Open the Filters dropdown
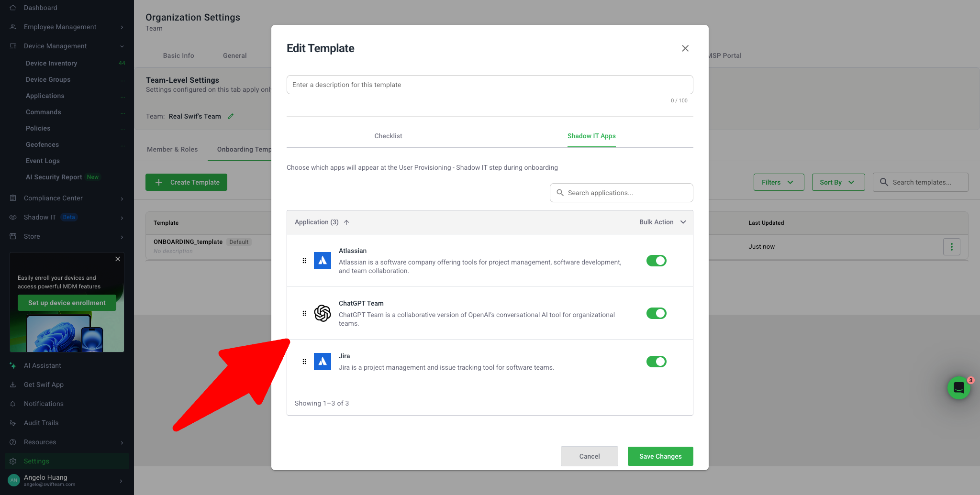980x495 pixels. 779,182
